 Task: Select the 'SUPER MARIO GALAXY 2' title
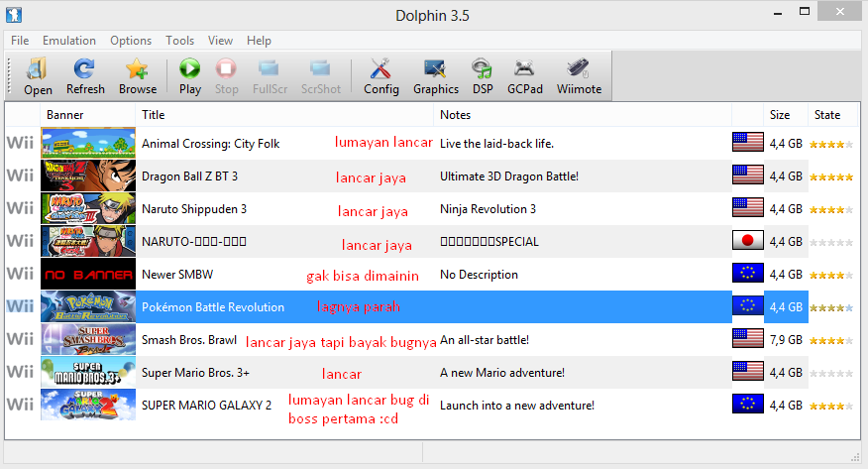coord(206,405)
